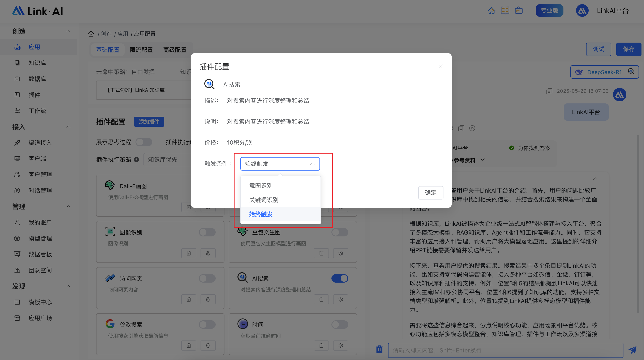Screen dimensions: 644x360
Task: Collapse the 创造 sidebar section
Action: point(68,31)
